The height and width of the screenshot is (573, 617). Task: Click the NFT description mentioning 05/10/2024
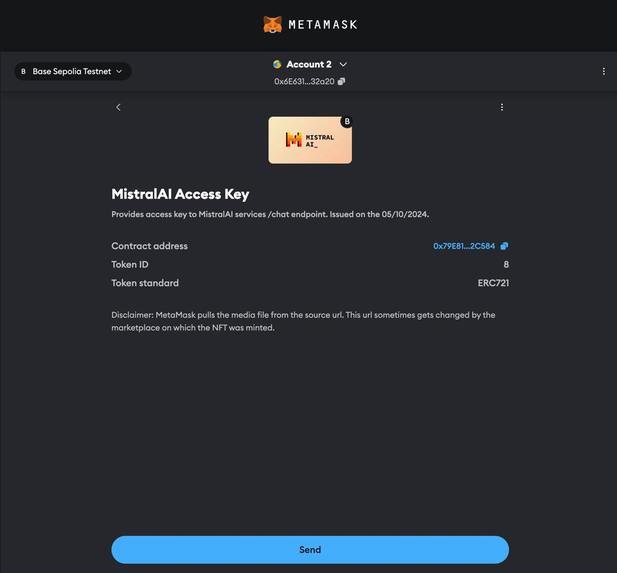pyautogui.click(x=270, y=214)
